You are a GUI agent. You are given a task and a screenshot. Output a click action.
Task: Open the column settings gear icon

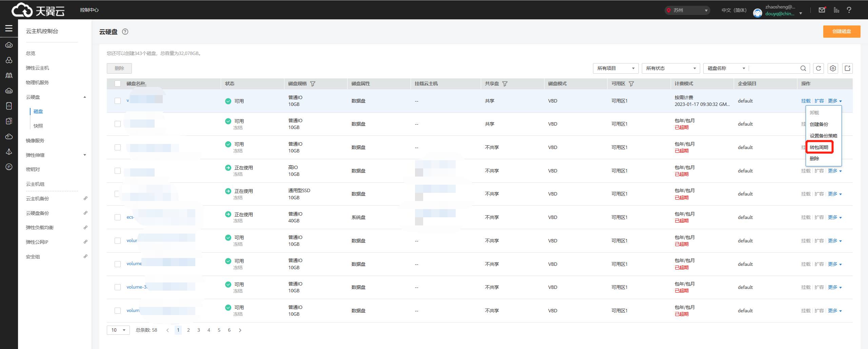(x=833, y=68)
